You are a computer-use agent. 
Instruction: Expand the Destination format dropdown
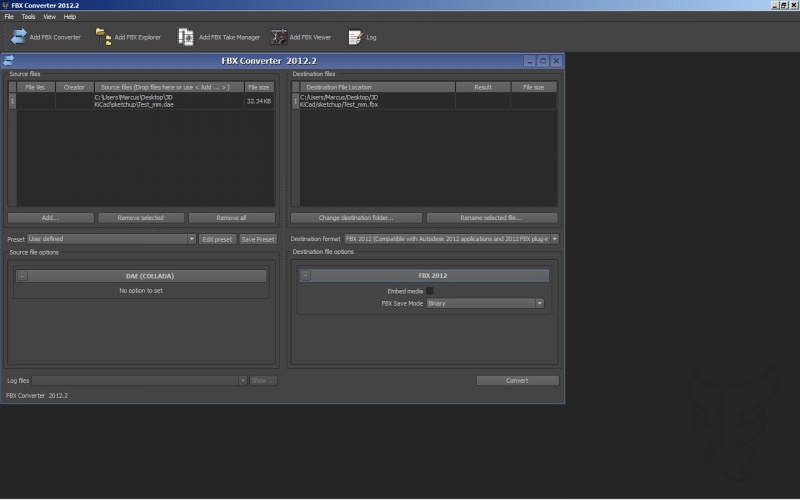click(451, 239)
